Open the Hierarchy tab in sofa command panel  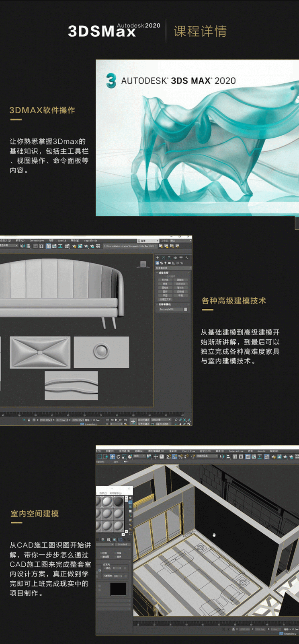(x=169, y=258)
